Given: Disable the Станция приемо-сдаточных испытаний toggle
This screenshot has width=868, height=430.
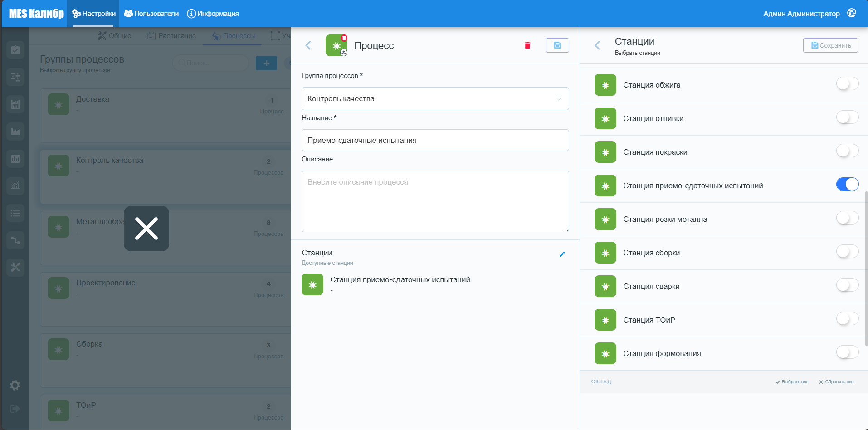Looking at the screenshot, I should [x=847, y=184].
